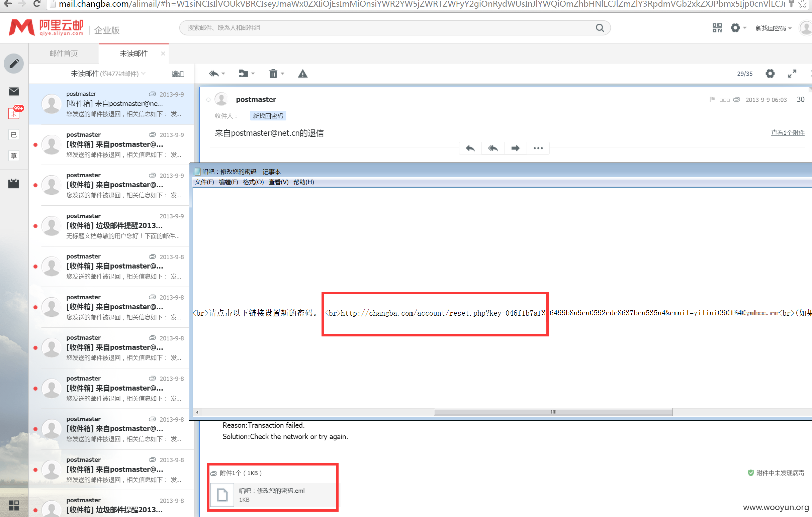This screenshot has height=517, width=812.
Task: Click the browser back arrow
Action: click(7, 4)
